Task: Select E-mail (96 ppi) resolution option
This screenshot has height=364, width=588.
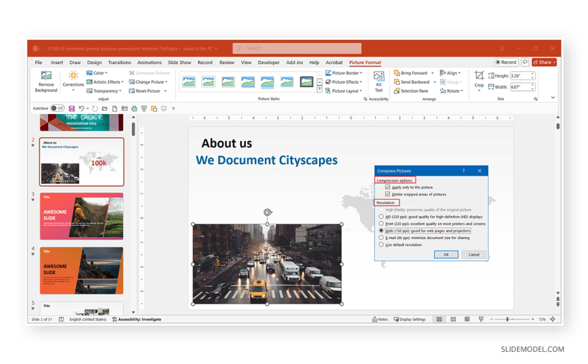Action: pyautogui.click(x=381, y=238)
